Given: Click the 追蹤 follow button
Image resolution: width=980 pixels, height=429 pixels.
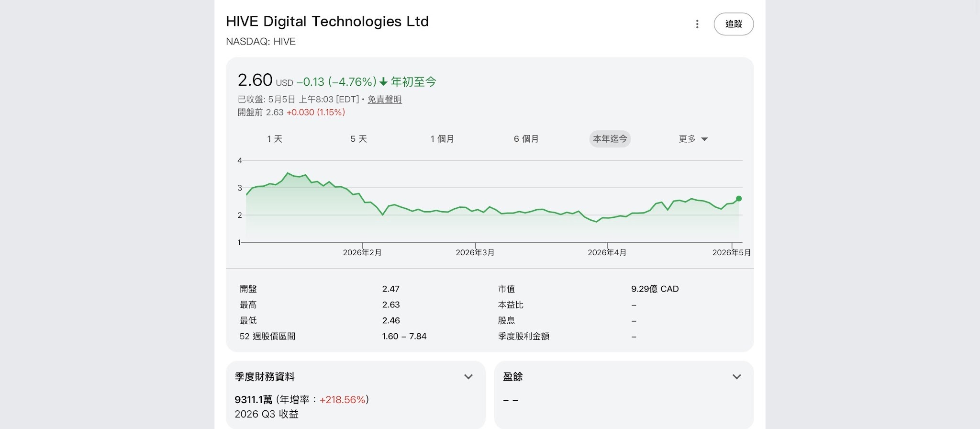Looking at the screenshot, I should (734, 24).
